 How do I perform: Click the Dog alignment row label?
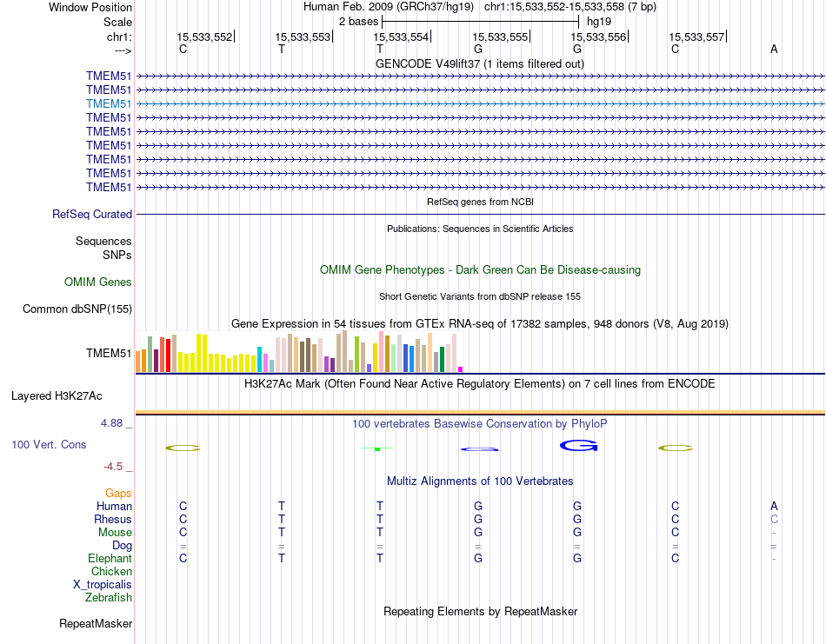(x=122, y=546)
